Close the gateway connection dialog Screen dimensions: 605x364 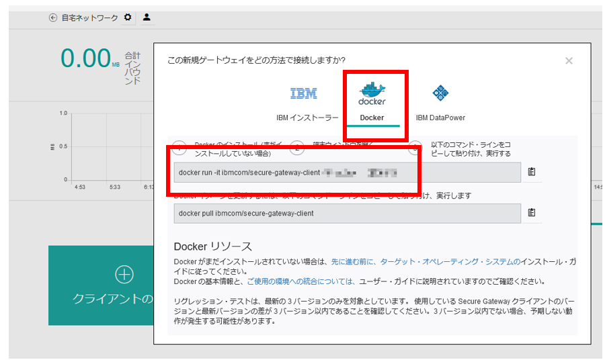click(569, 60)
